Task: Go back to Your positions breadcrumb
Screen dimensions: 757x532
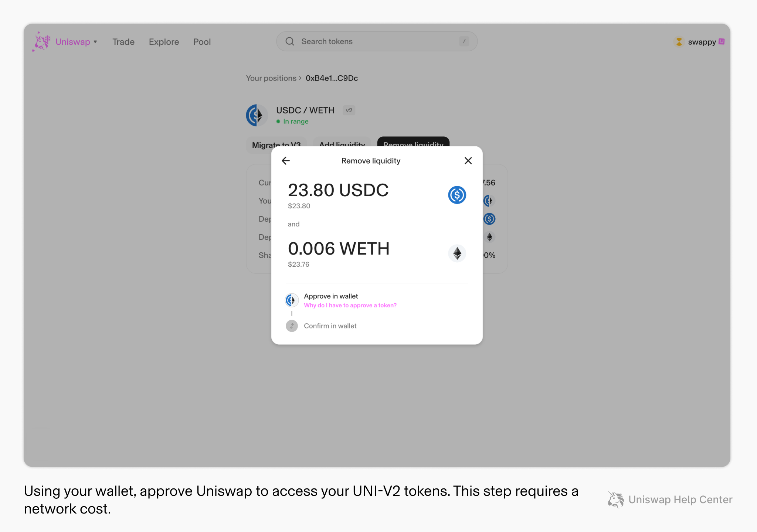Action: tap(271, 78)
